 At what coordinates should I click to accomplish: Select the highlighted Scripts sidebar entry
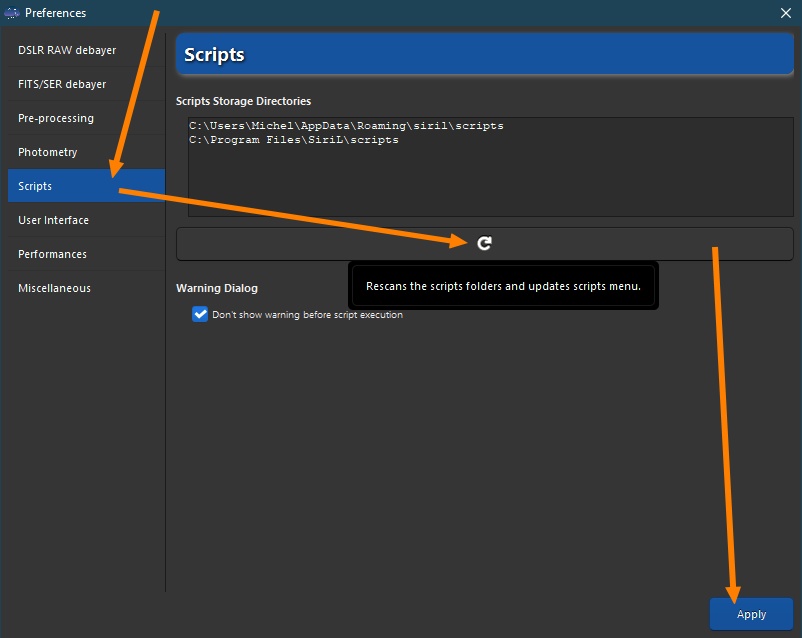point(36,186)
